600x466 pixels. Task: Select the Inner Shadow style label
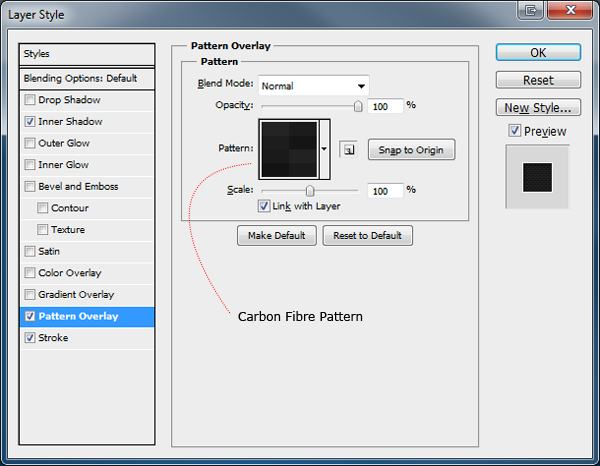[70, 122]
